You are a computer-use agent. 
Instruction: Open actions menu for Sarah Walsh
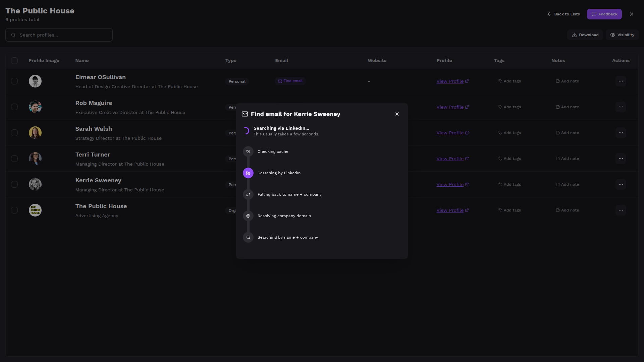point(621,133)
